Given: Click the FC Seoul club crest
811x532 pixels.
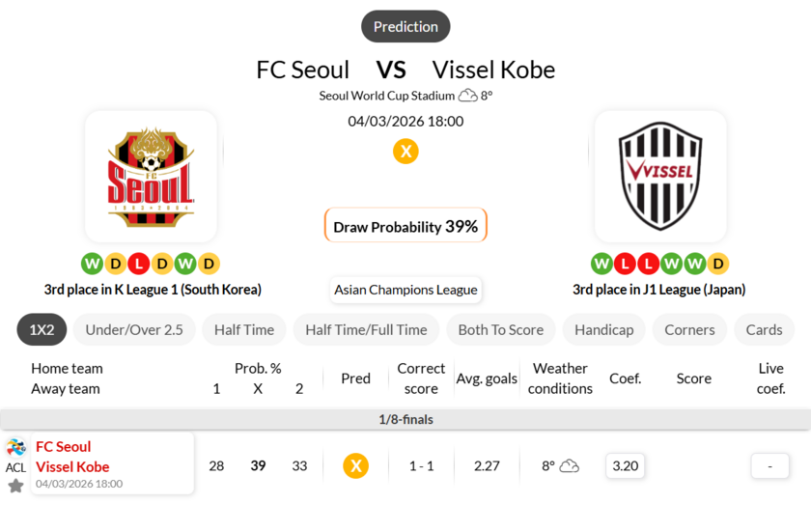Looking at the screenshot, I should [x=151, y=177].
